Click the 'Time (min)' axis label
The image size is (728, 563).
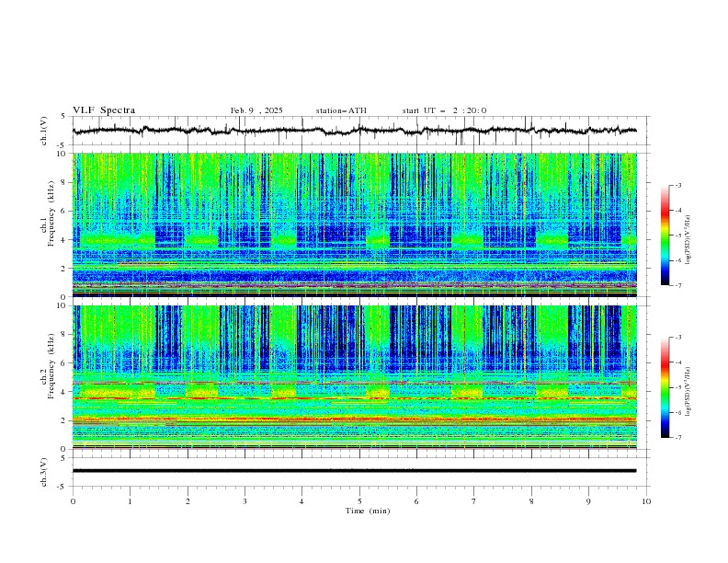coord(368,511)
